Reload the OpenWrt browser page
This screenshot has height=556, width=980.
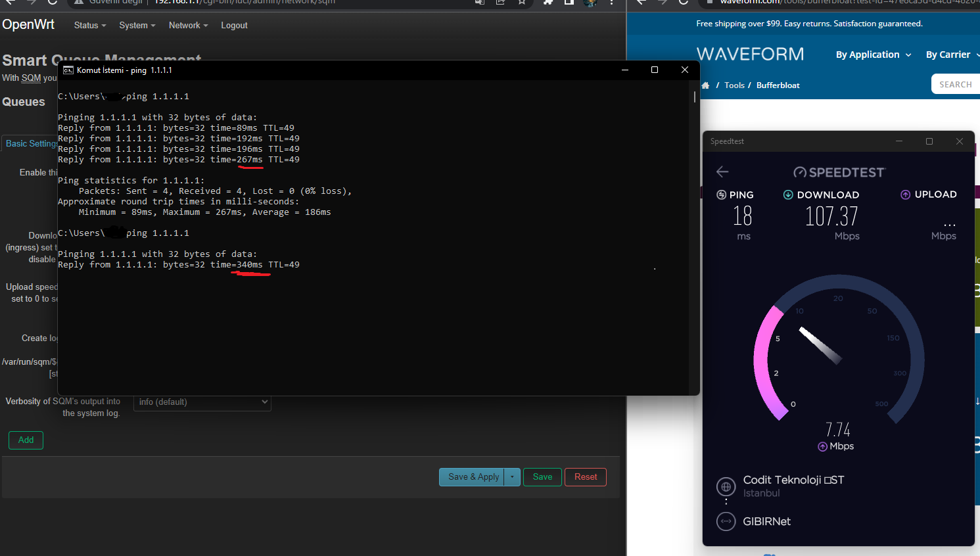pos(53,2)
